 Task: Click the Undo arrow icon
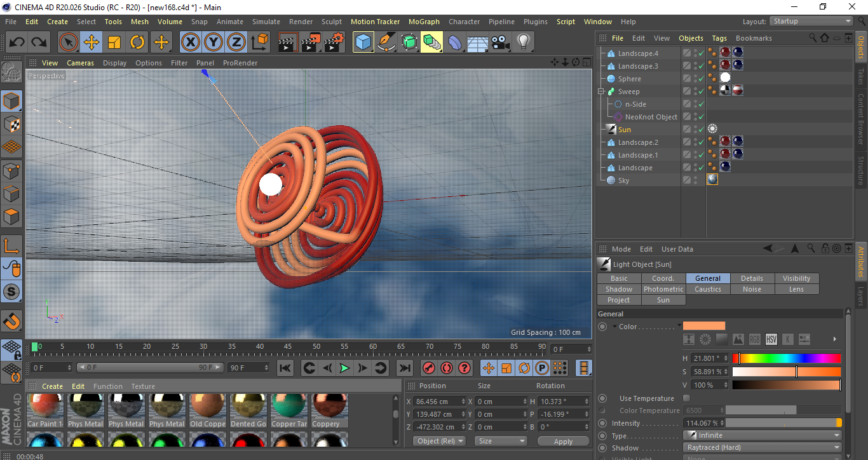(x=17, y=43)
